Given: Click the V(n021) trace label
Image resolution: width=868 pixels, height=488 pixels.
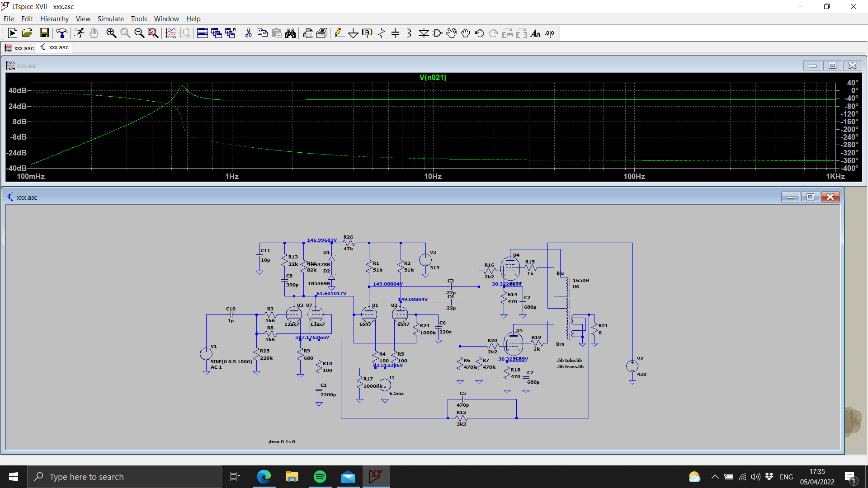Looking at the screenshot, I should [x=433, y=77].
